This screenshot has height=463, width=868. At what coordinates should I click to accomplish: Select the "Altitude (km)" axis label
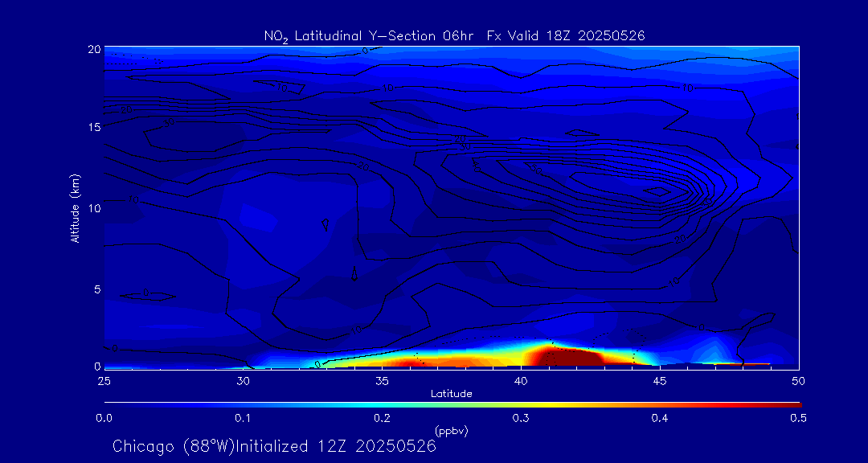click(x=76, y=208)
